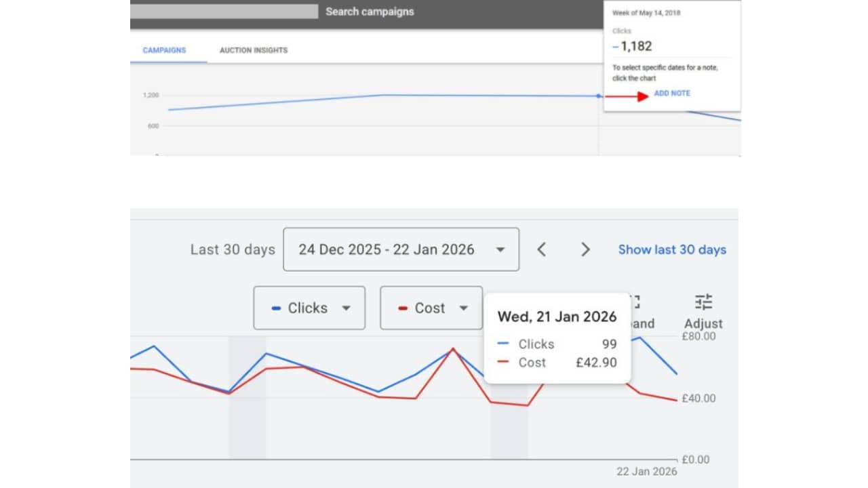Open the Adjust chart settings icon
Screen dimensions: 868x488
(703, 302)
